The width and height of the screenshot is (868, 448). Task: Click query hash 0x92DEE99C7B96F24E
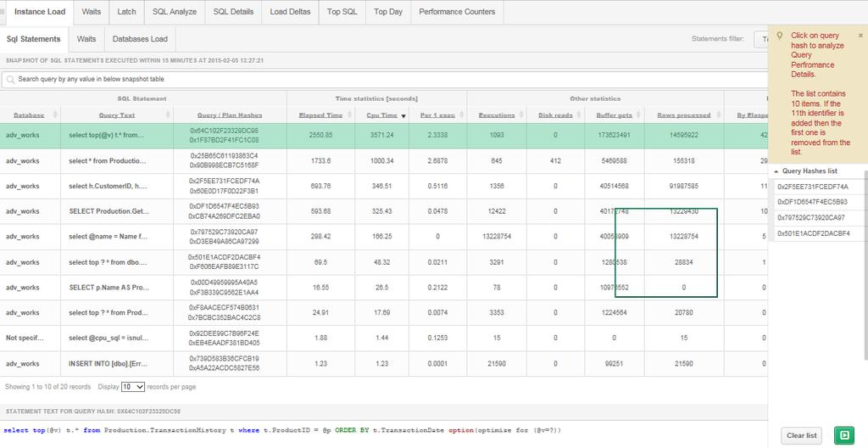(x=224, y=333)
